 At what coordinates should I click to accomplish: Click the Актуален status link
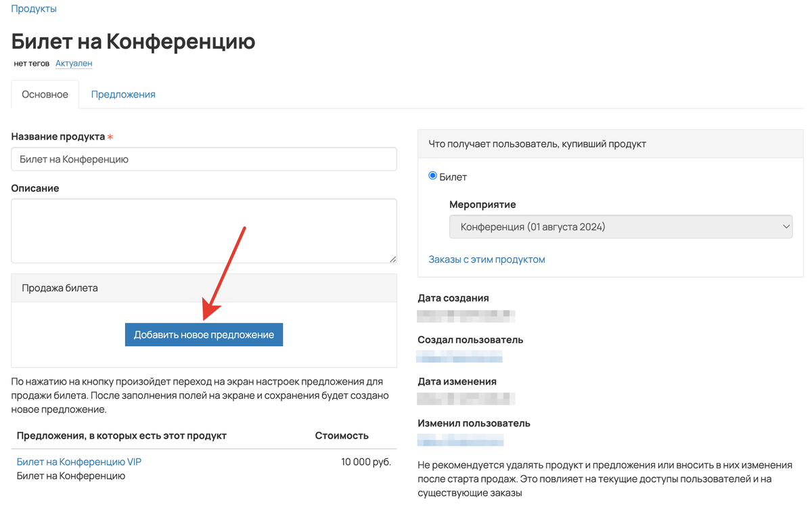pos(74,64)
